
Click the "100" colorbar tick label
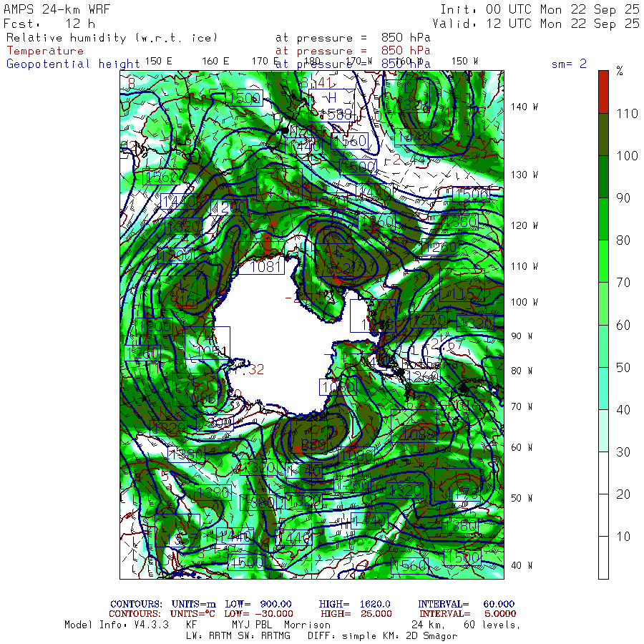point(627,156)
